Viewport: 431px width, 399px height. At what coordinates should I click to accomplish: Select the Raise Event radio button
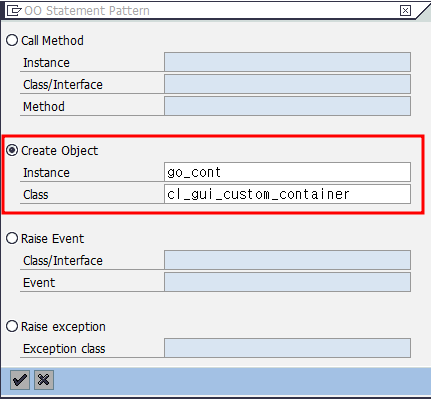click(12, 238)
